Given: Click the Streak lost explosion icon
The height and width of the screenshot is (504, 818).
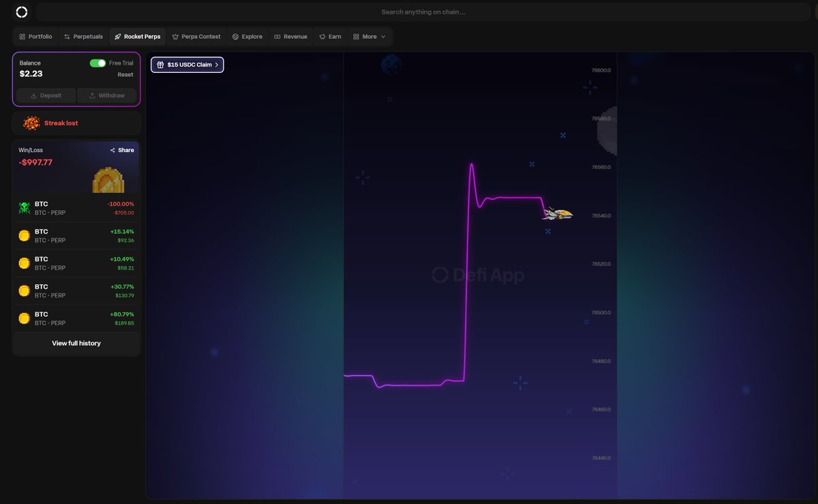Looking at the screenshot, I should (31, 123).
